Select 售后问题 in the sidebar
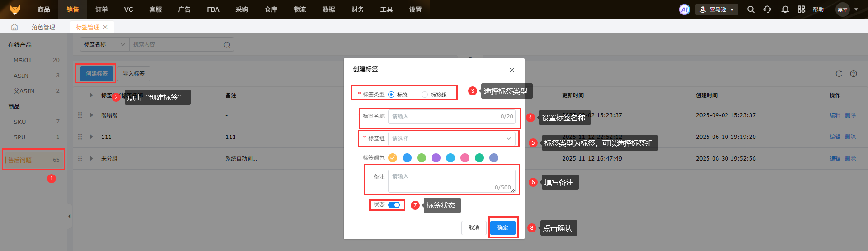This screenshot has height=251, width=868. coord(33,160)
